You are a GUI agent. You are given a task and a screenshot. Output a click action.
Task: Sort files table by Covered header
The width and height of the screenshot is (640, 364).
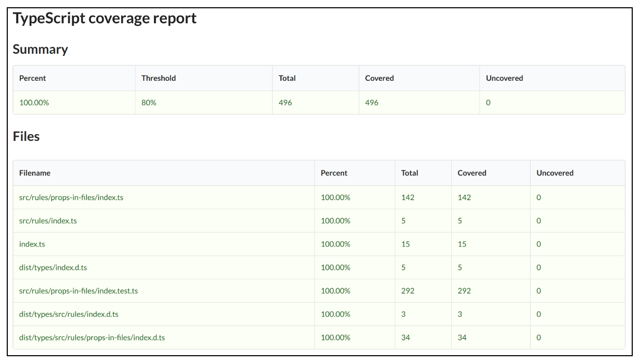pyautogui.click(x=472, y=173)
